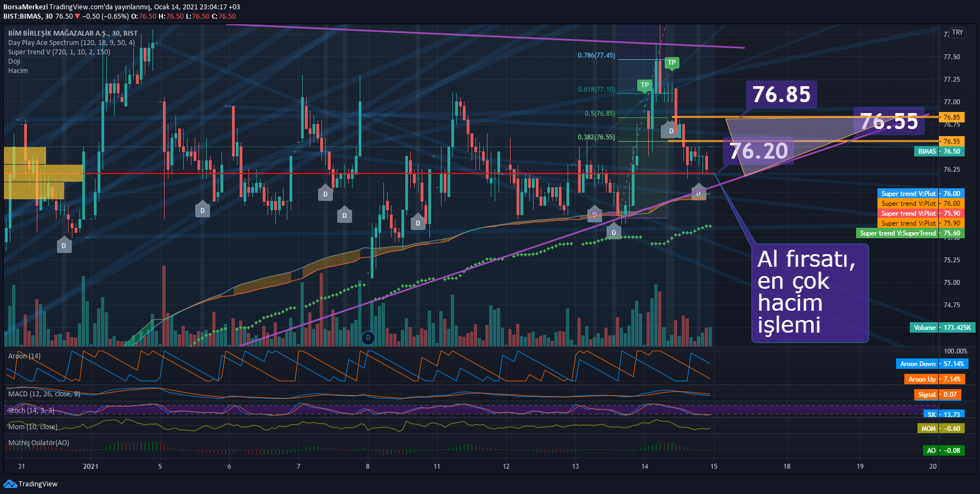980x494 pixels.
Task: Click the AO -0.08 label
Action: 944,450
